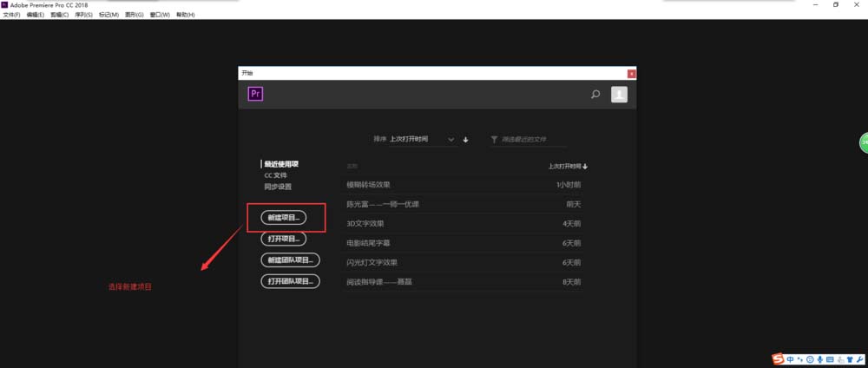Open the 剪辑(C) menu
This screenshot has height=368, width=868.
[x=60, y=15]
